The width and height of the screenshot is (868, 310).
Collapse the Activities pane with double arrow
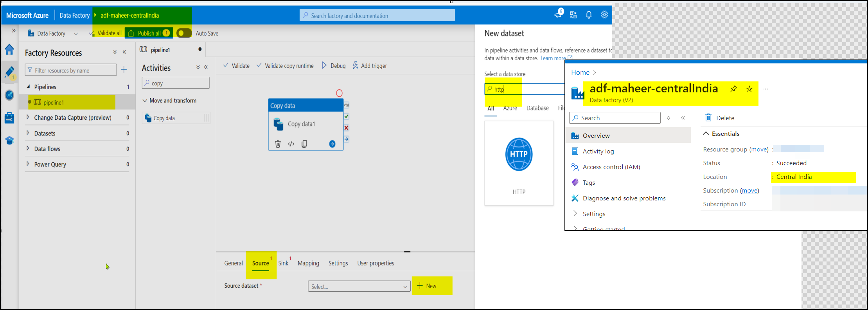(206, 67)
